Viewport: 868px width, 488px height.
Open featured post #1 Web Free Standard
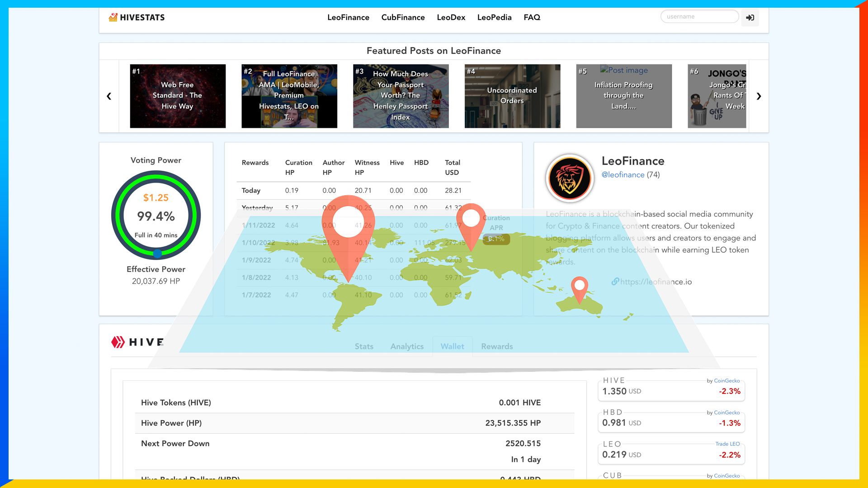click(178, 96)
